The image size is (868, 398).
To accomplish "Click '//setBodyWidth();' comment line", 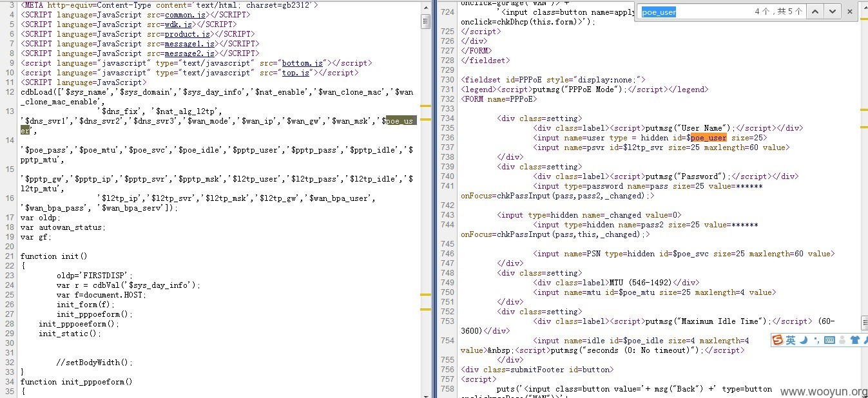I will coord(95,362).
